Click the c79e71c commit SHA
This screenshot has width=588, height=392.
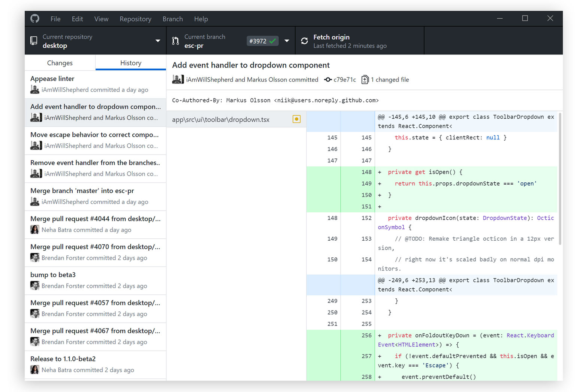click(345, 79)
